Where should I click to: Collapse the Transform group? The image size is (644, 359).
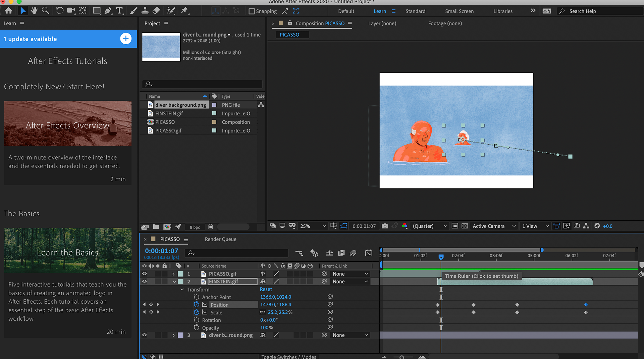coord(182,290)
